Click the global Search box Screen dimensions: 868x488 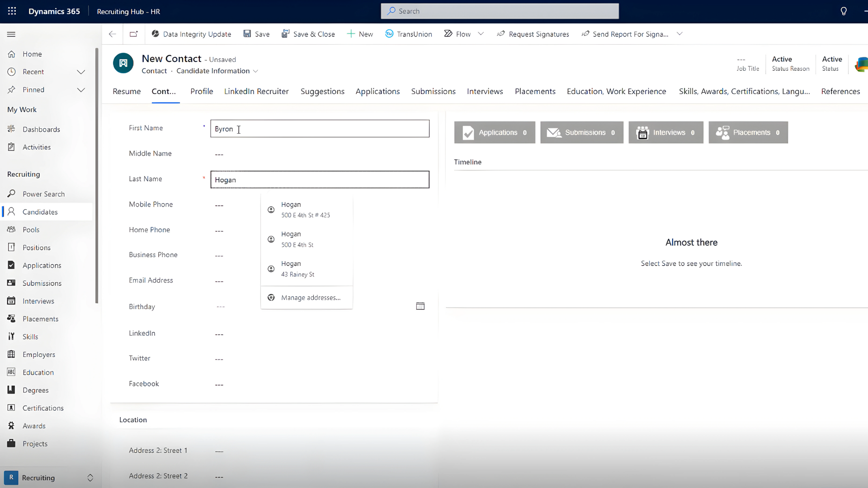pos(500,11)
